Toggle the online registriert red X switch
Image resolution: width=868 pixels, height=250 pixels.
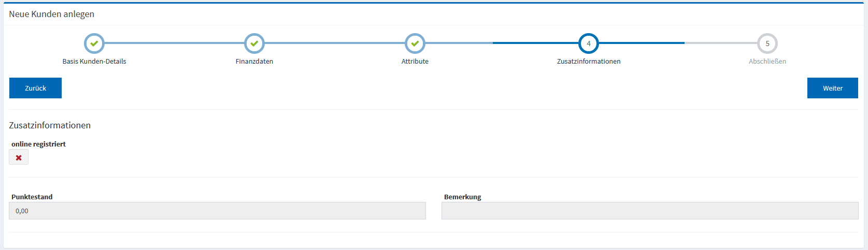tap(19, 157)
